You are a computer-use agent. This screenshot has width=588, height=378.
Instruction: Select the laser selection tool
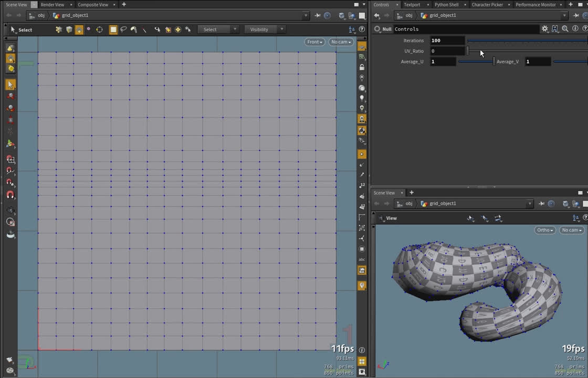pyautogui.click(x=144, y=29)
